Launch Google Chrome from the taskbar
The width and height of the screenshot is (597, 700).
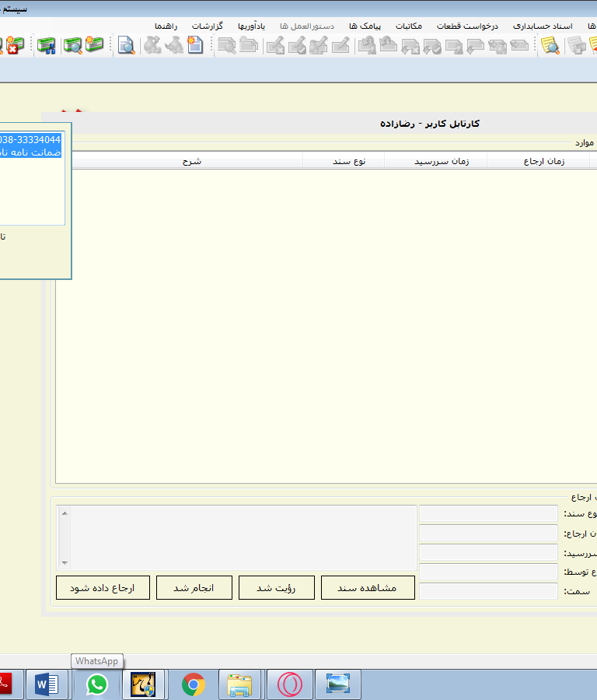(x=194, y=684)
